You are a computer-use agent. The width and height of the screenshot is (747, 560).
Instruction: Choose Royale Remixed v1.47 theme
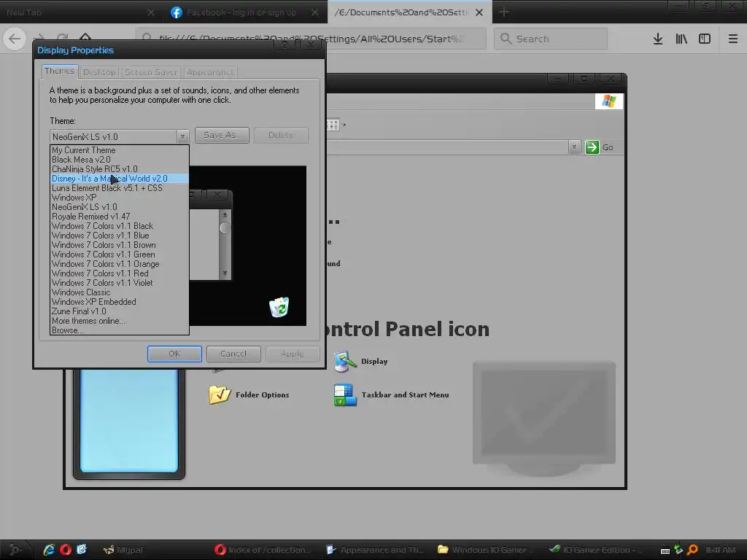click(120, 217)
